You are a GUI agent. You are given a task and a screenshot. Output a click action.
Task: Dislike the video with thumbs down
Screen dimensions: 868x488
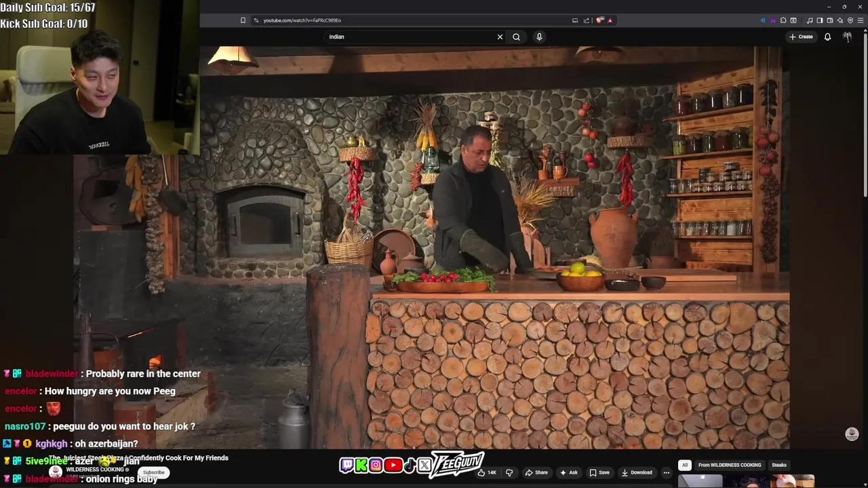coord(509,472)
